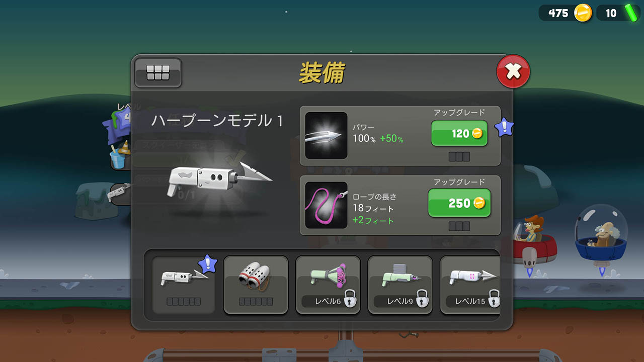Tap the old man in glass dome ship

click(x=601, y=235)
